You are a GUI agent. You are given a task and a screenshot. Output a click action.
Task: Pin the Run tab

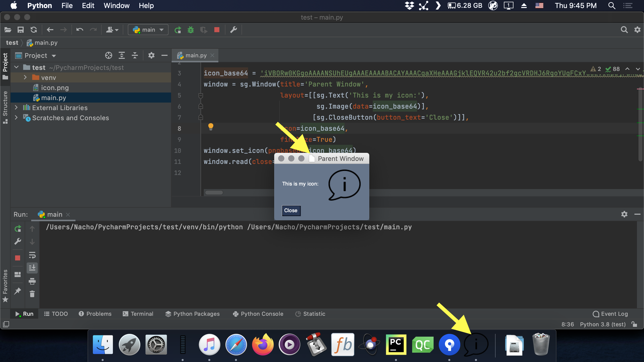click(18, 291)
